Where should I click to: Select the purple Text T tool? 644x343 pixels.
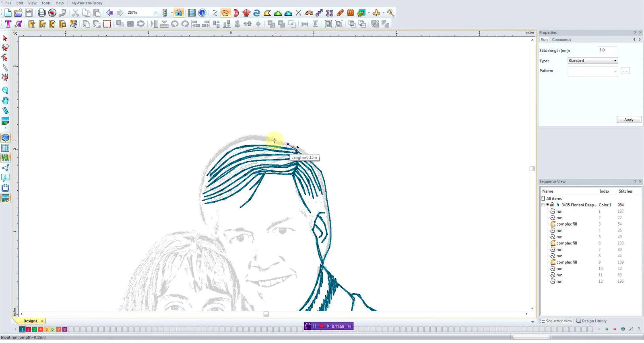point(8,24)
